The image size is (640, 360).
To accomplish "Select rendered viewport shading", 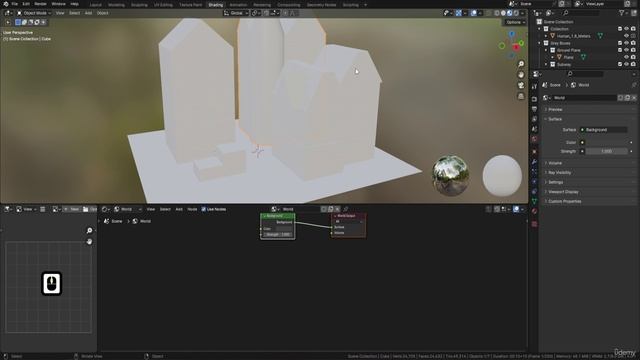I will pos(516,13).
